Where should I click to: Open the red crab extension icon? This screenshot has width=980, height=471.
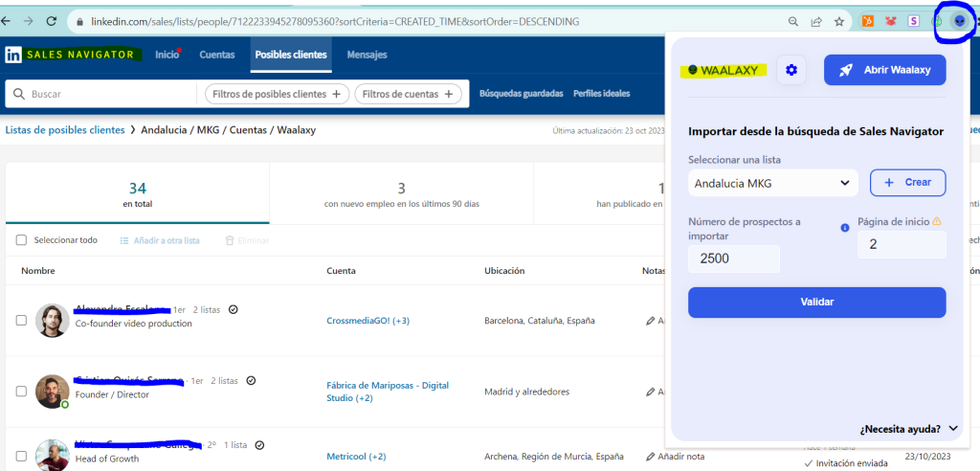point(891,21)
